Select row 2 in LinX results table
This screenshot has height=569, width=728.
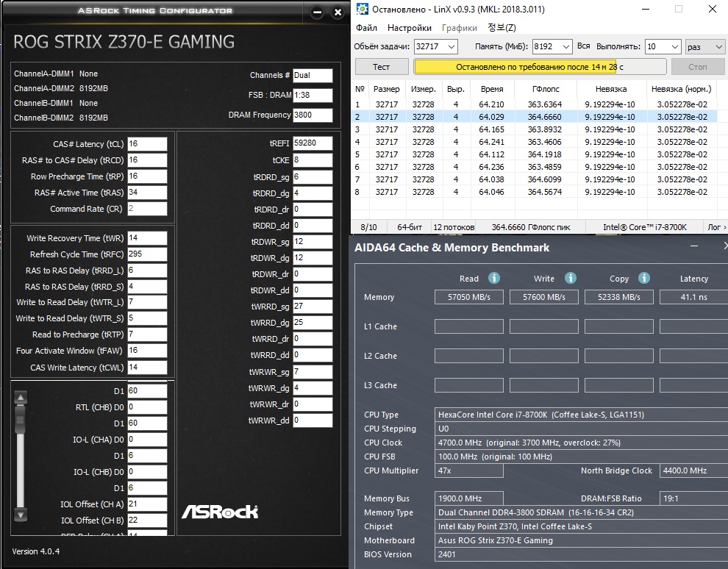click(535, 117)
